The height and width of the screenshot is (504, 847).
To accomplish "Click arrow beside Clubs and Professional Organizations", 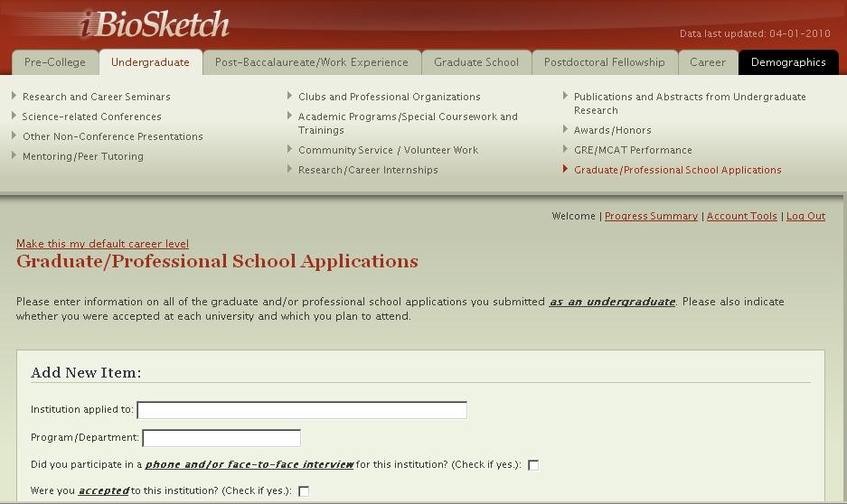I will 290,96.
